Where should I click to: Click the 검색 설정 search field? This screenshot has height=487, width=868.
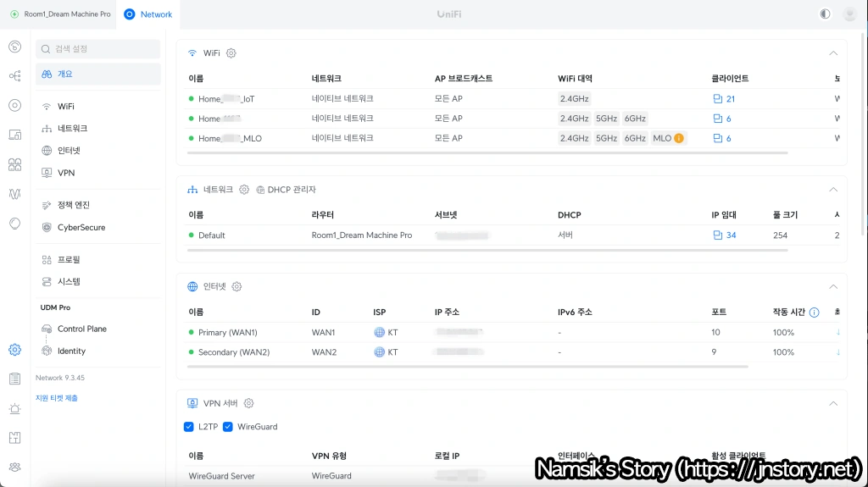click(x=98, y=49)
